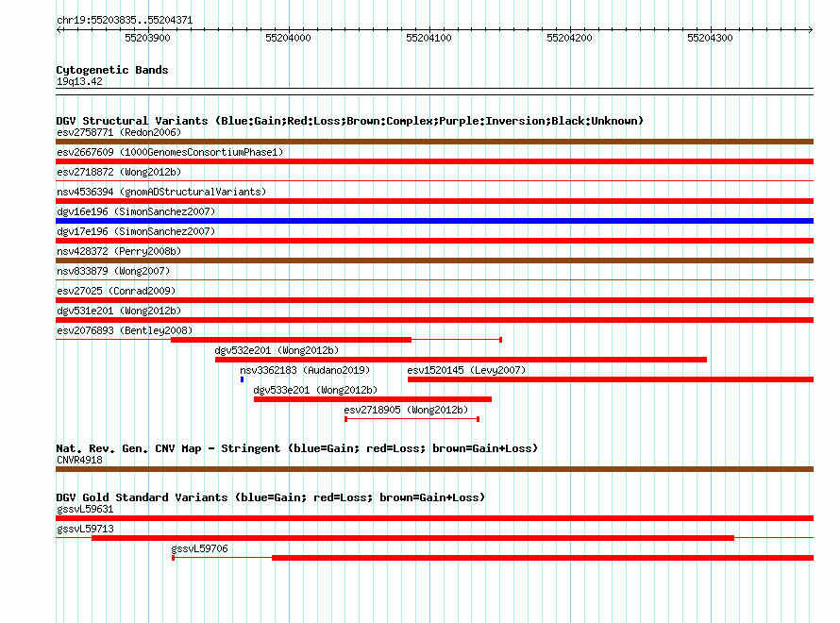Click the 55204300 ruler tick label

(x=710, y=38)
